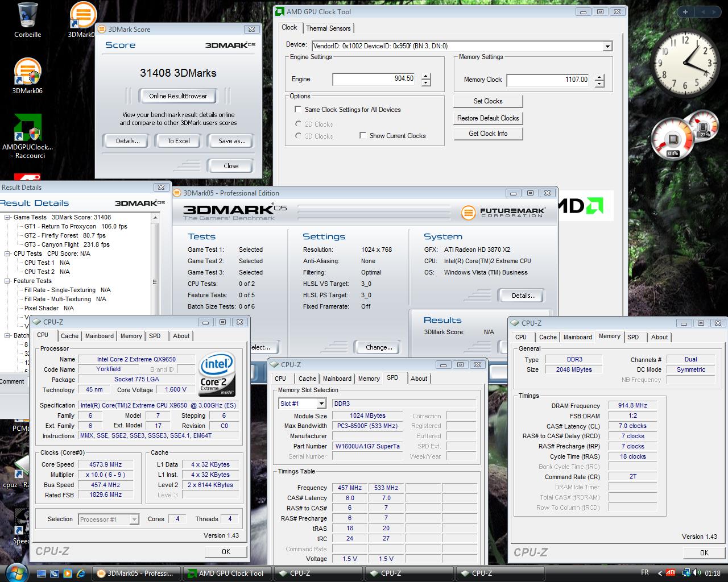
Task: Switch to the 3DMark05 taskbar button
Action: point(136,573)
